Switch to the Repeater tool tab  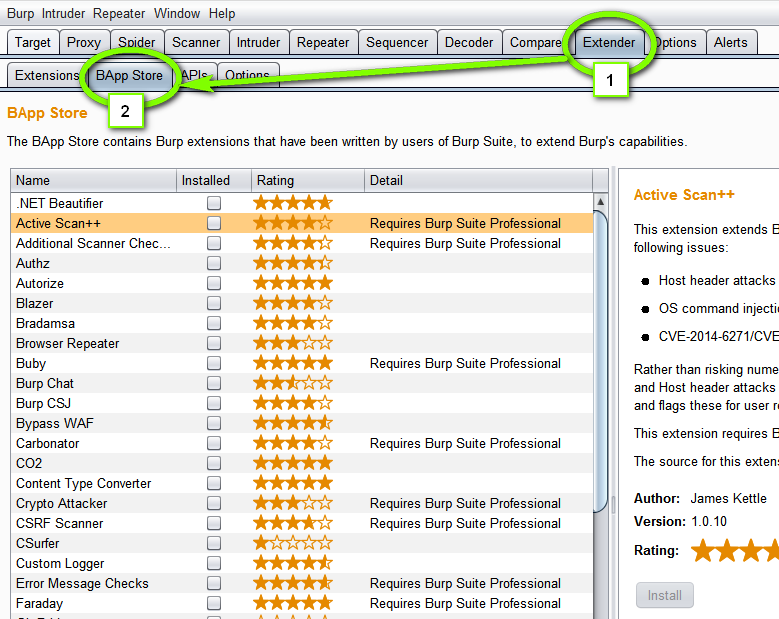pyautogui.click(x=323, y=42)
